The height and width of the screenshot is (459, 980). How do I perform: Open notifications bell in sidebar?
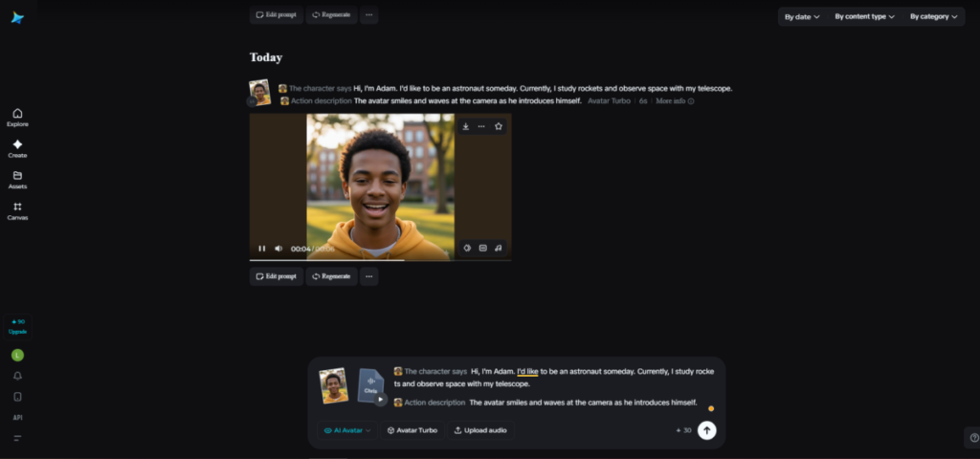17,375
